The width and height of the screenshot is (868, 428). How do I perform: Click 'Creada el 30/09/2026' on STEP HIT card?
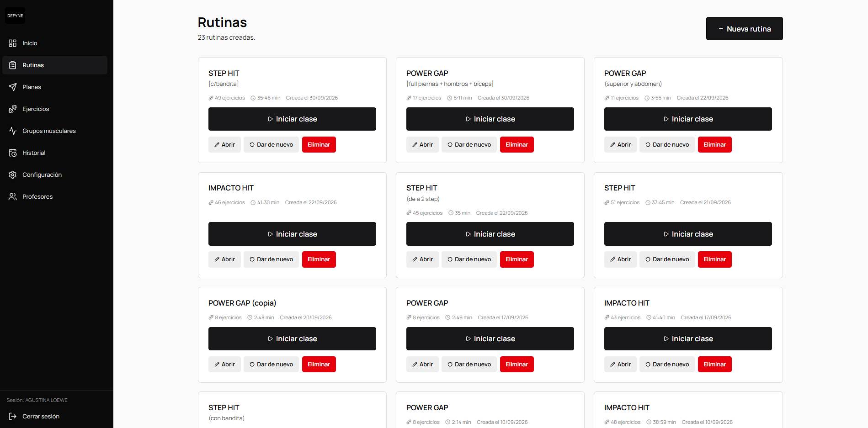click(312, 98)
